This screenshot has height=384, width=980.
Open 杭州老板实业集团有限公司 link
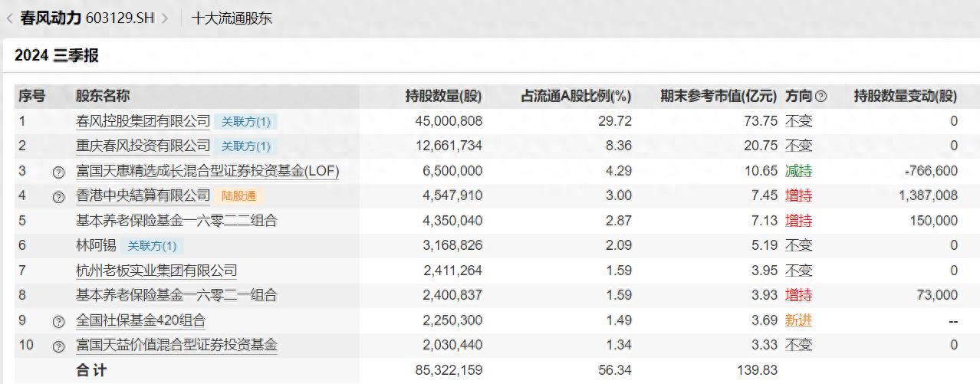point(156,271)
